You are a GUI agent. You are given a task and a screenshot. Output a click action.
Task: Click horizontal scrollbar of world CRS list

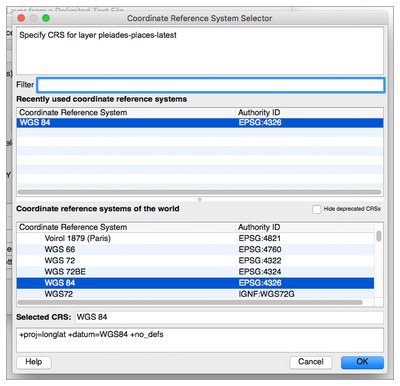[190, 302]
